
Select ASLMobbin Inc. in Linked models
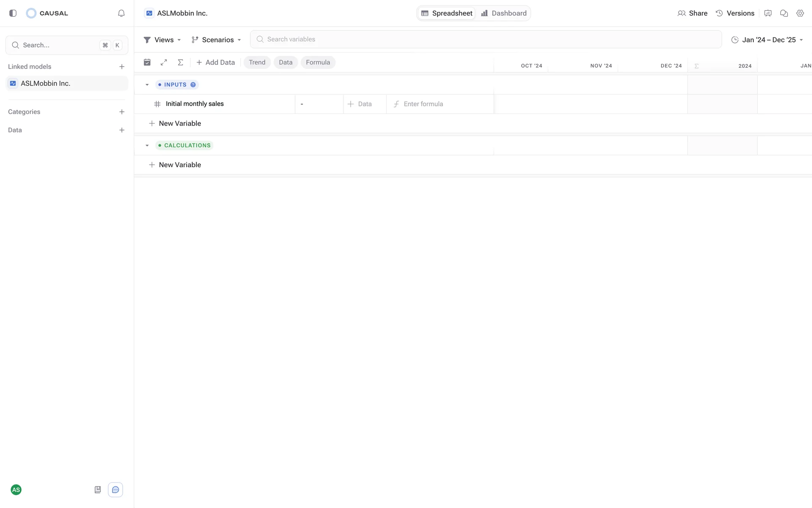(45, 83)
